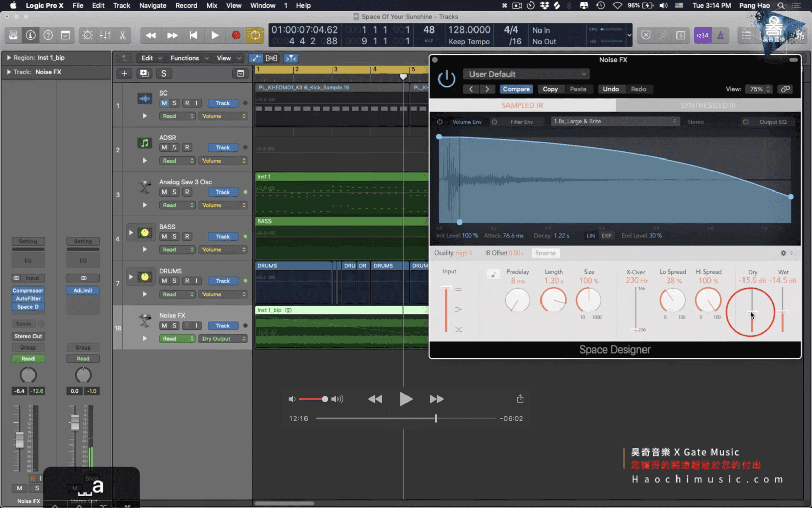
Task: Expand the Track Noise FX disclosure triangle
Action: point(9,72)
